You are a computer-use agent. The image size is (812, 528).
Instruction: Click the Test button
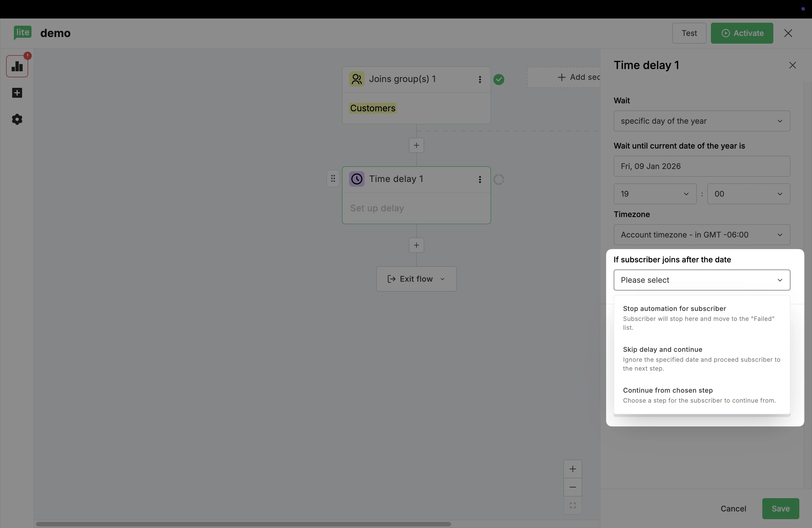[689, 33]
